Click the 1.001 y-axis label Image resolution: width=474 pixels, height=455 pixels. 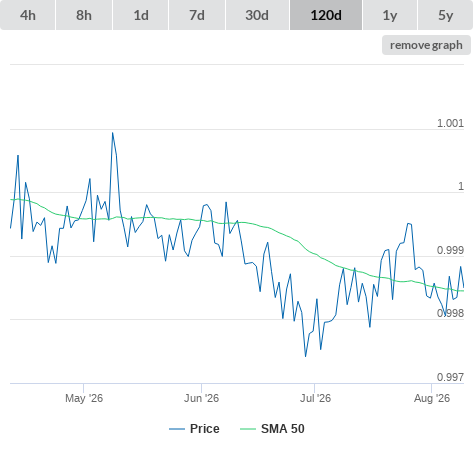click(450, 123)
